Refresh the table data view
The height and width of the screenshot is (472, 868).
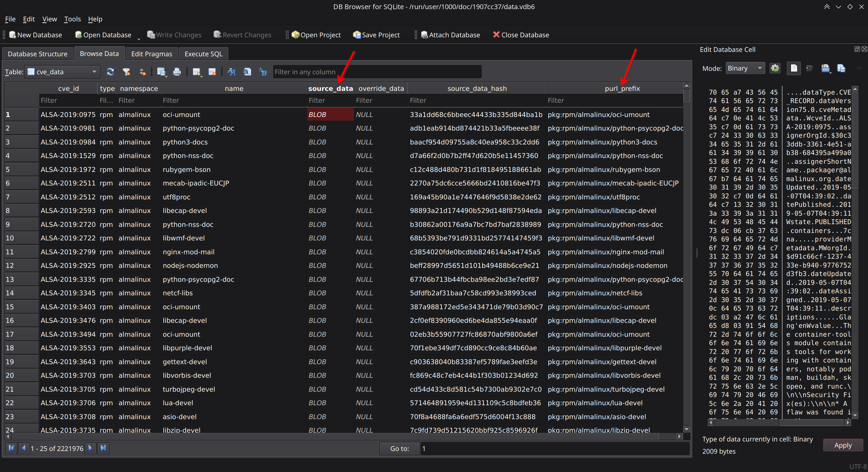coord(110,72)
